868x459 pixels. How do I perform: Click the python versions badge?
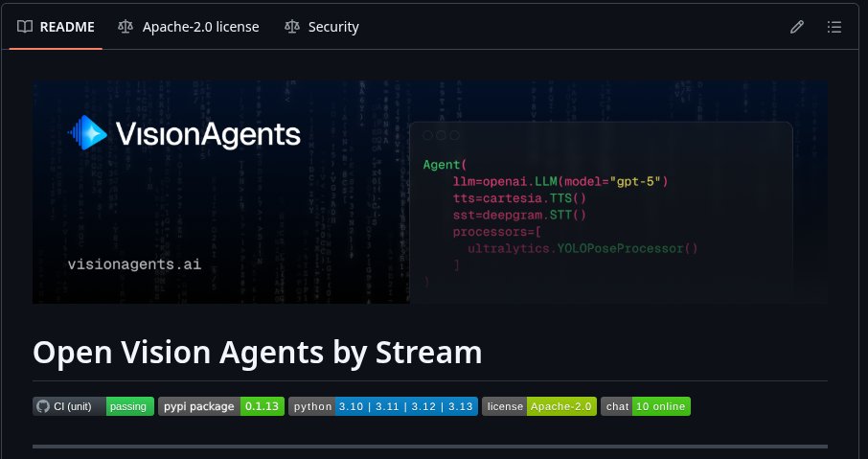pos(383,406)
